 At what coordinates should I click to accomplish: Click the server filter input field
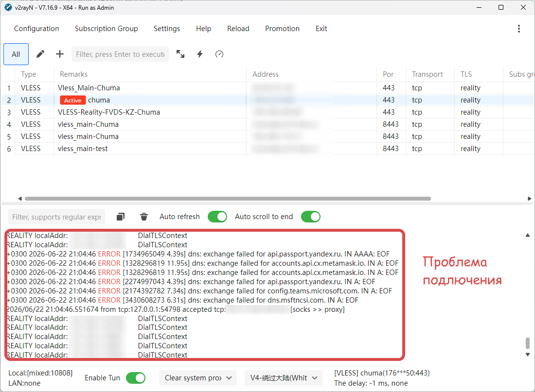[x=120, y=54]
